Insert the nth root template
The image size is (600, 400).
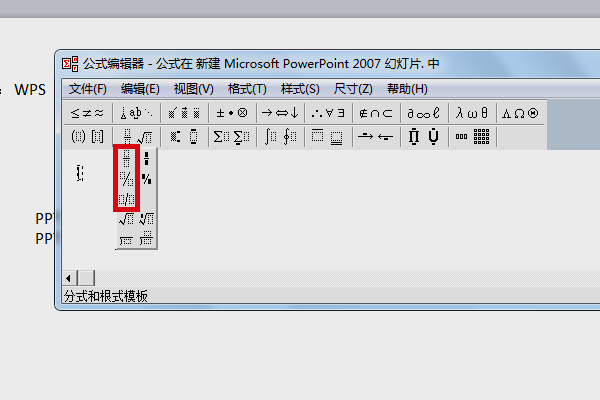[x=147, y=219]
